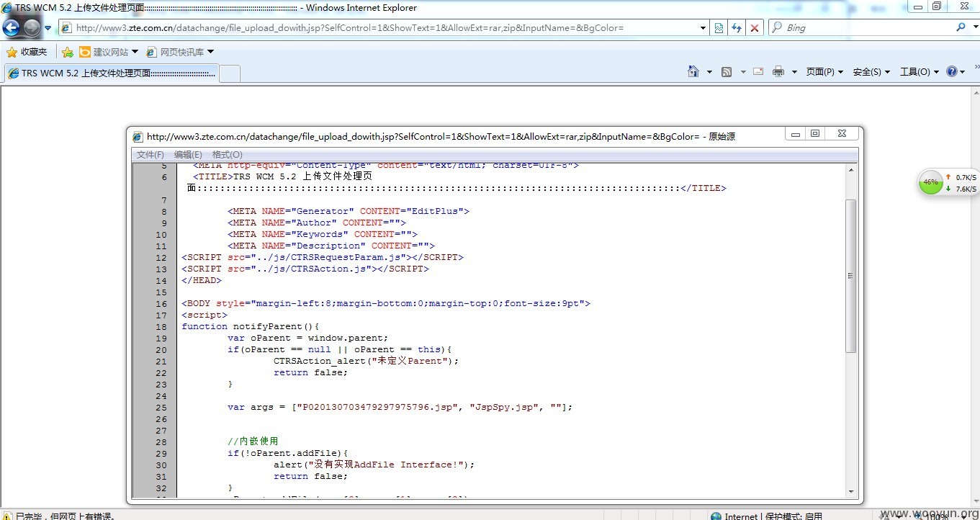This screenshot has width=980, height=520.
Task: Select the TRS WCM 5.2 browser tab
Action: 110,73
